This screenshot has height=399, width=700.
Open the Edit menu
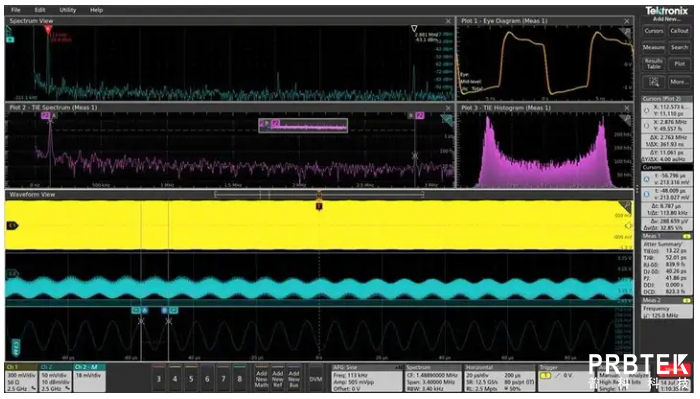(40, 10)
